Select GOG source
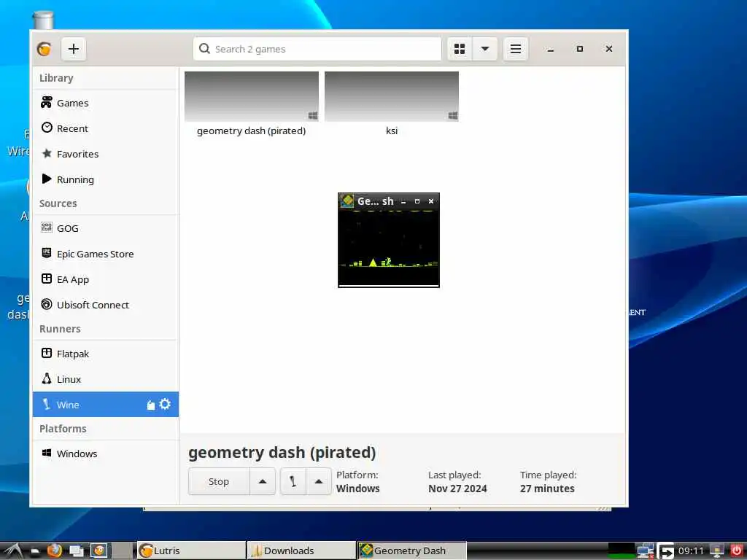The height and width of the screenshot is (560, 747). (106, 228)
